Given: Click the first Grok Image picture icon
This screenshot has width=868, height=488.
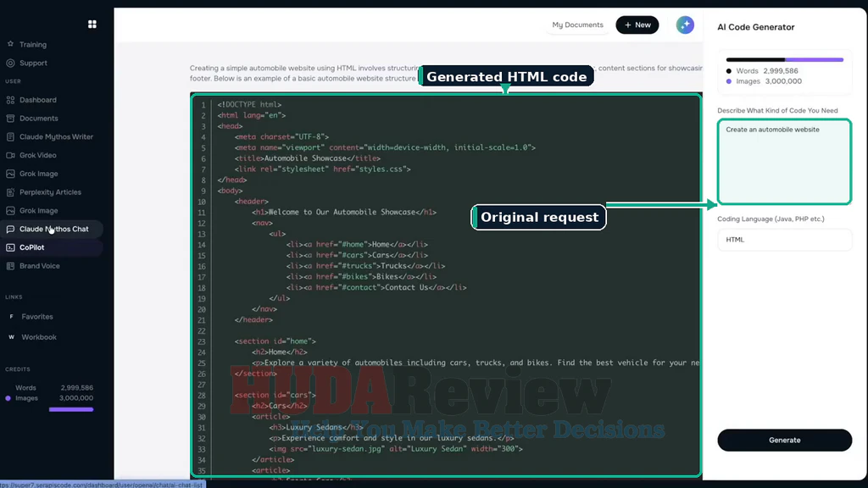Looking at the screenshot, I should pyautogui.click(x=10, y=174).
